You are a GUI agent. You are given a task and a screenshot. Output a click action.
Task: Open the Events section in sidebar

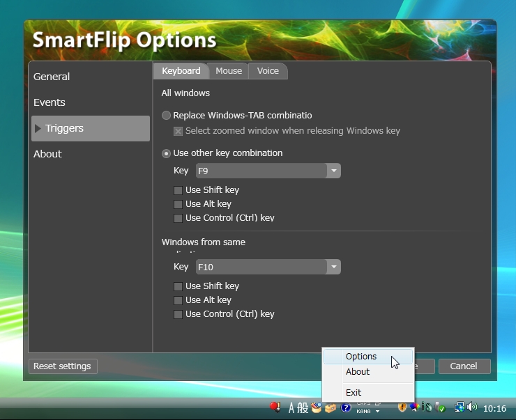(x=50, y=102)
